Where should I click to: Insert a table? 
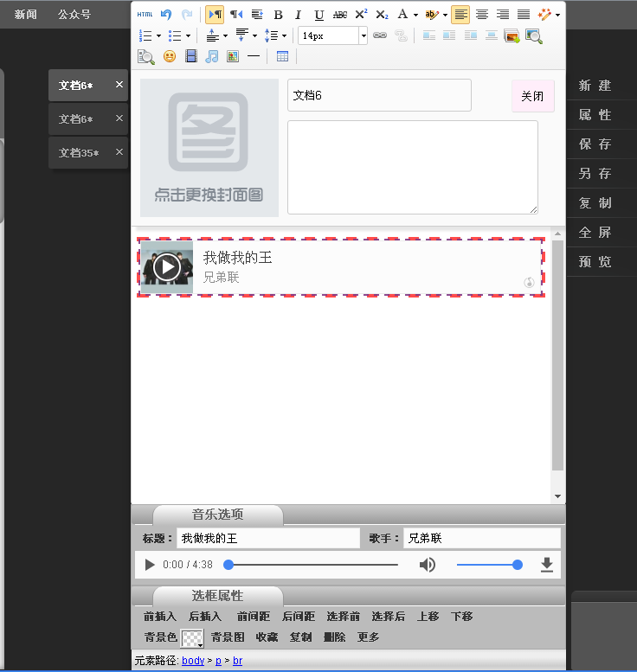[282, 56]
